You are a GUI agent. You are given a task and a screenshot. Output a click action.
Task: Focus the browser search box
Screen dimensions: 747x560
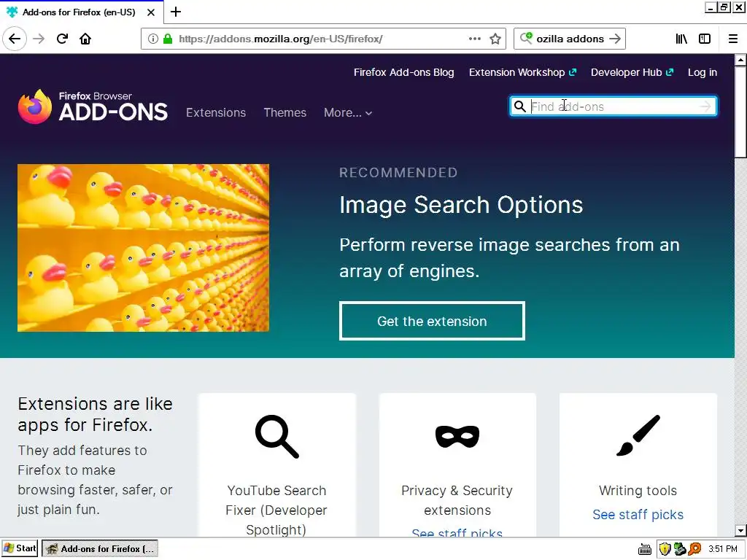click(569, 39)
